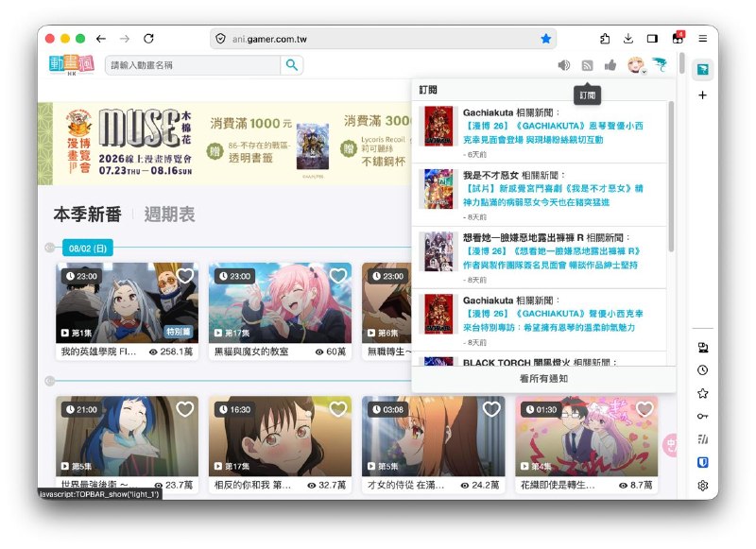Image resolution: width=756 pixels, height=549 pixels.
Task: Toggle the blue bookmark star
Action: [x=546, y=39]
